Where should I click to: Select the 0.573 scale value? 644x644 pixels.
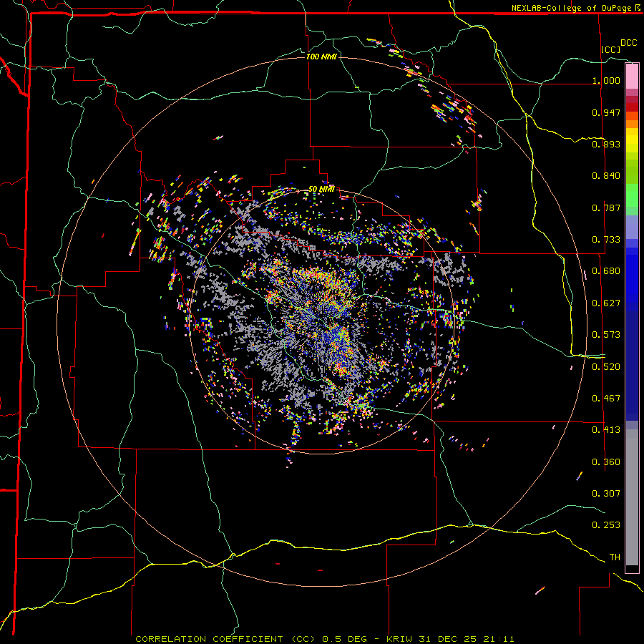[606, 335]
